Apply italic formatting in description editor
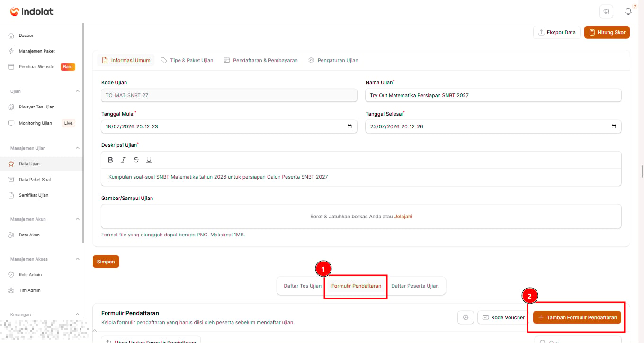This screenshot has height=343, width=644. [124, 160]
